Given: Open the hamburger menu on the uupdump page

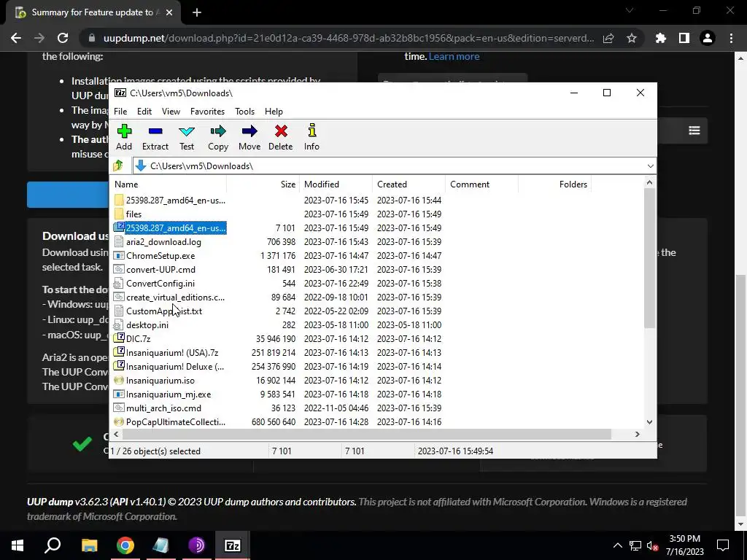Looking at the screenshot, I should point(694,131).
